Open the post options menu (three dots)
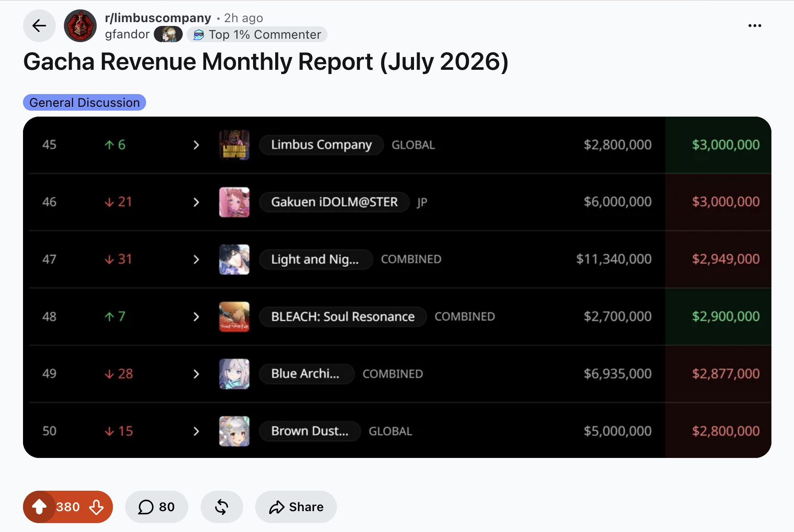Image resolution: width=794 pixels, height=532 pixels. tap(754, 26)
